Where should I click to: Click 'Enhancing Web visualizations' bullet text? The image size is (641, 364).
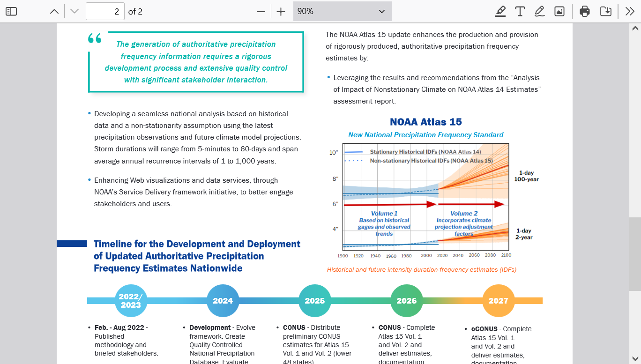(x=194, y=192)
